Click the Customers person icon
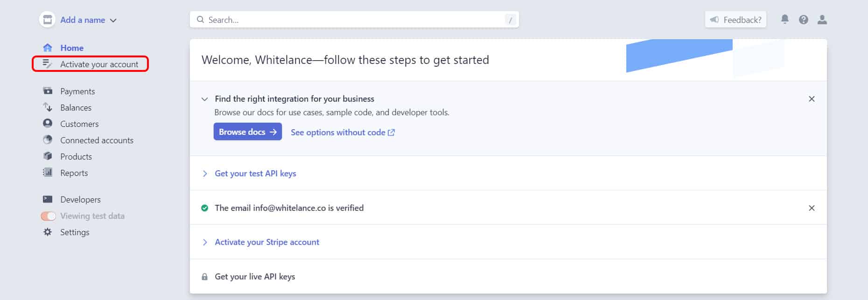The width and height of the screenshot is (868, 300). [48, 123]
